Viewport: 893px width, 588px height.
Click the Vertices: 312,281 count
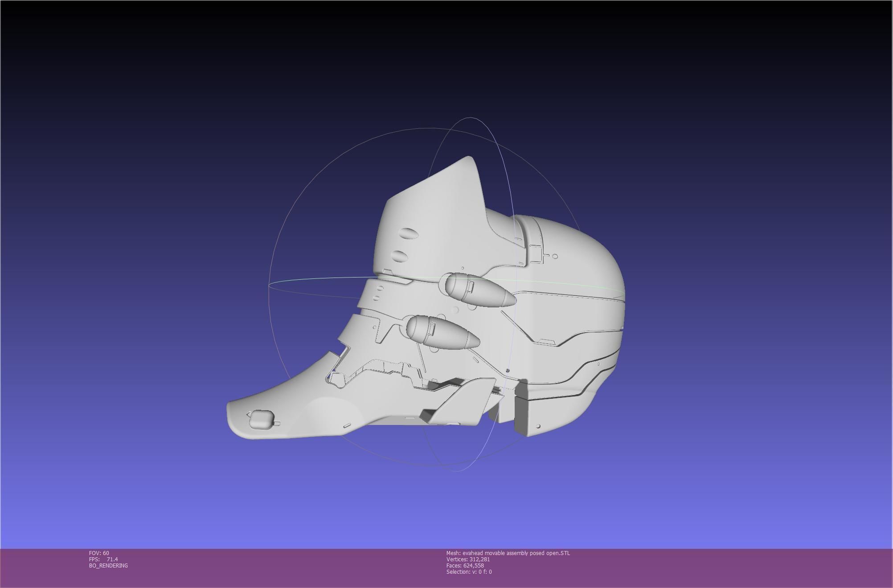point(468,559)
